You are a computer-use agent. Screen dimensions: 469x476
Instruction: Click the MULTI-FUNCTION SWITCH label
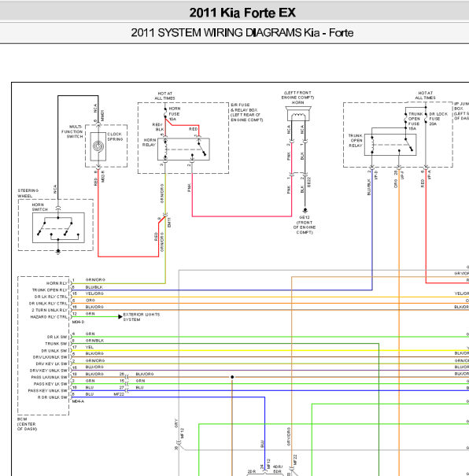[x=72, y=131]
